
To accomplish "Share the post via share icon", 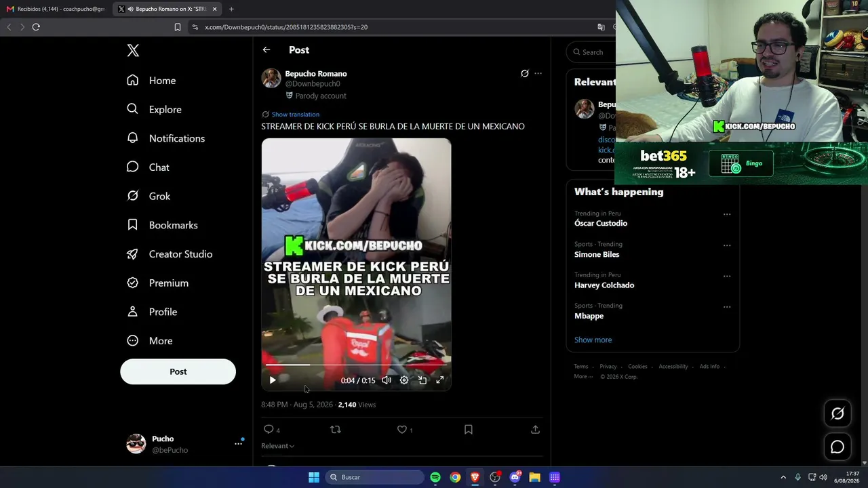I will tap(535, 430).
